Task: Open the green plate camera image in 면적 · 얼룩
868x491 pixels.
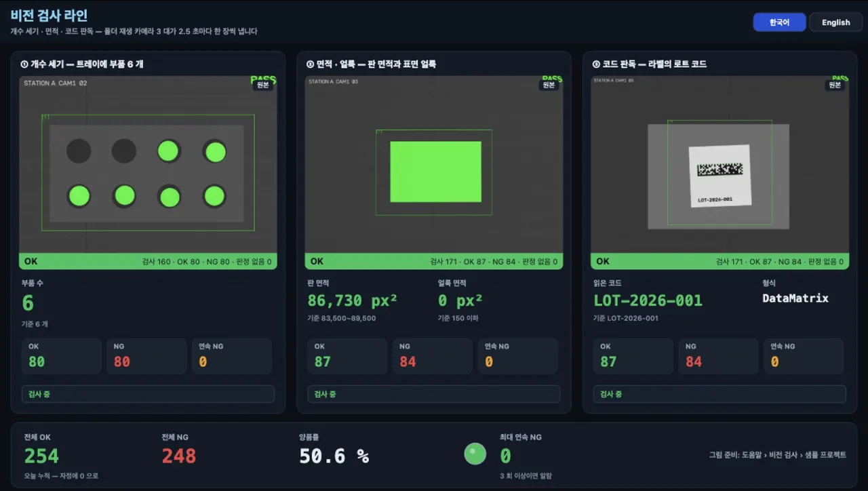Action: tap(434, 165)
